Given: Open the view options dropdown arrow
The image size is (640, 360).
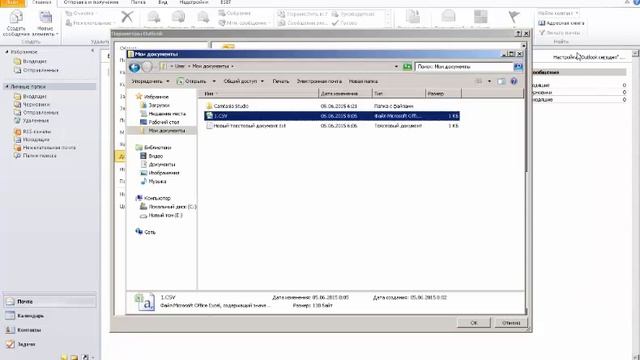Looking at the screenshot, I should pyautogui.click(x=489, y=81).
